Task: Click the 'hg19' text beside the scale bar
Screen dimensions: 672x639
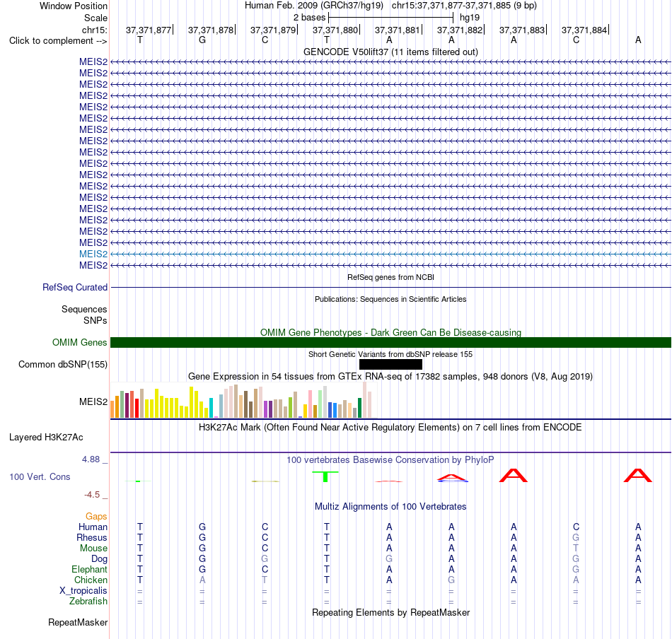Action: tap(469, 18)
